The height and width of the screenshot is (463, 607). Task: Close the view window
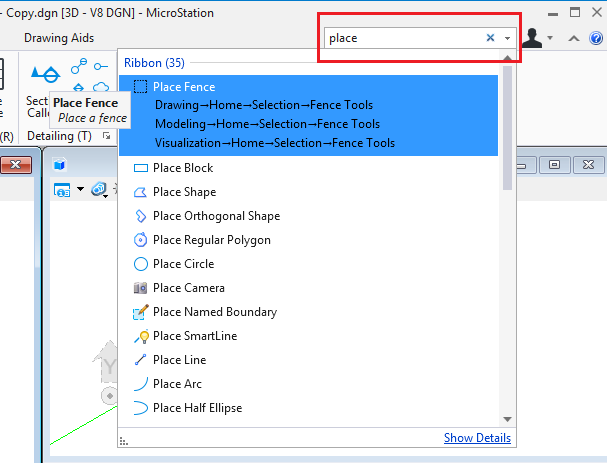coord(588,165)
